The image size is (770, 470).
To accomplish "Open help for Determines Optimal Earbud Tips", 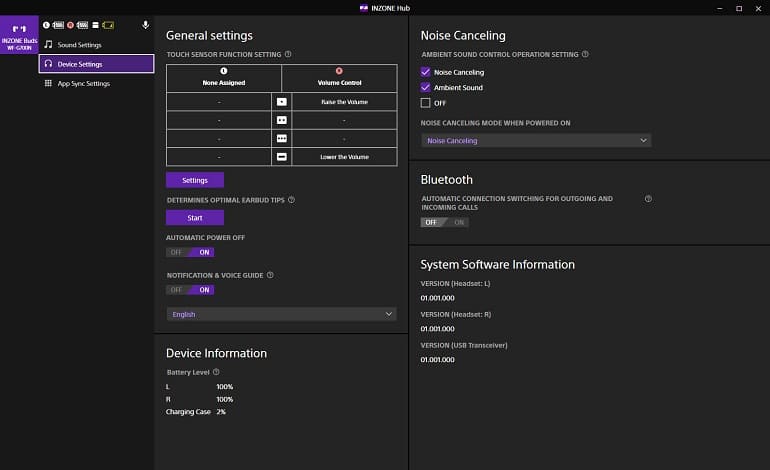I will (292, 200).
